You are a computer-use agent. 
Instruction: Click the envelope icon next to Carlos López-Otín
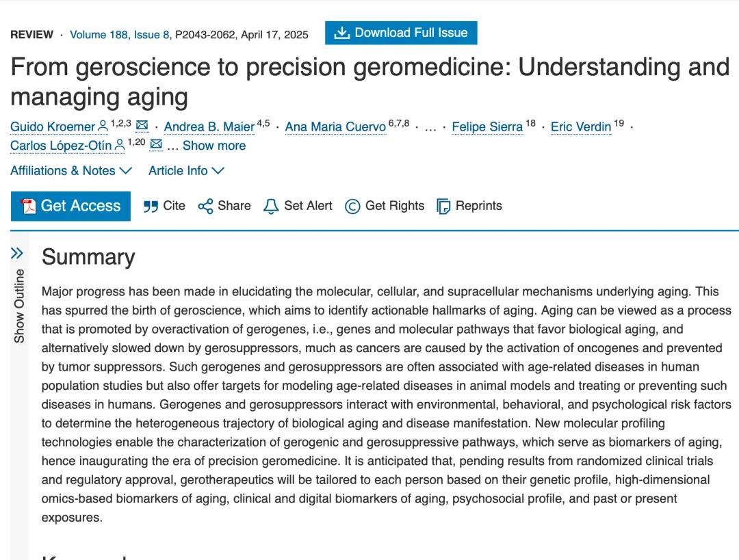pyautogui.click(x=156, y=144)
